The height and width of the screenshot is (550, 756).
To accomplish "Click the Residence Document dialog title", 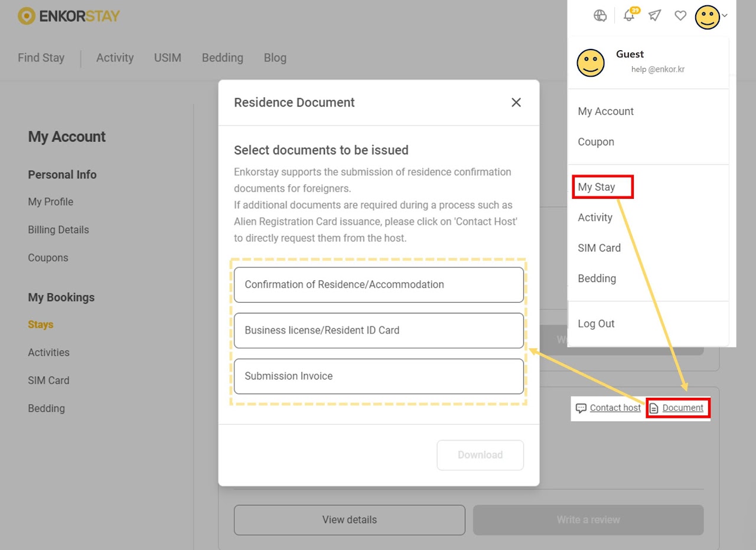I will 294,103.
